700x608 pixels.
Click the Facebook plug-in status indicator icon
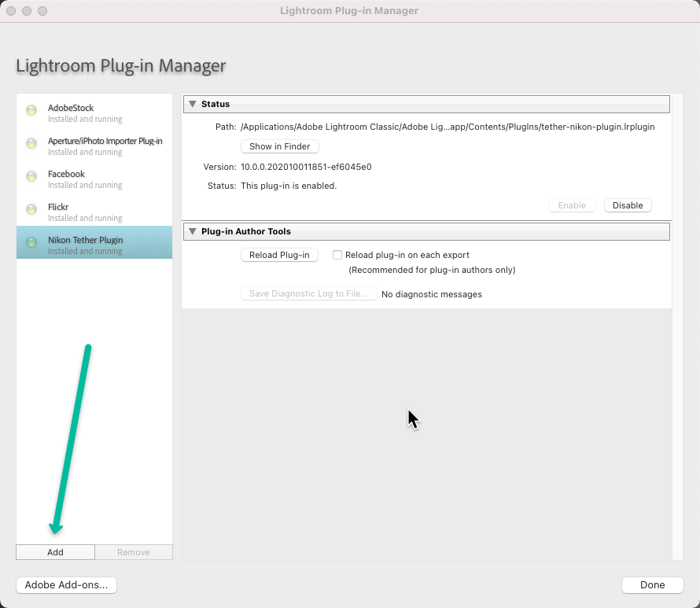tap(31, 177)
